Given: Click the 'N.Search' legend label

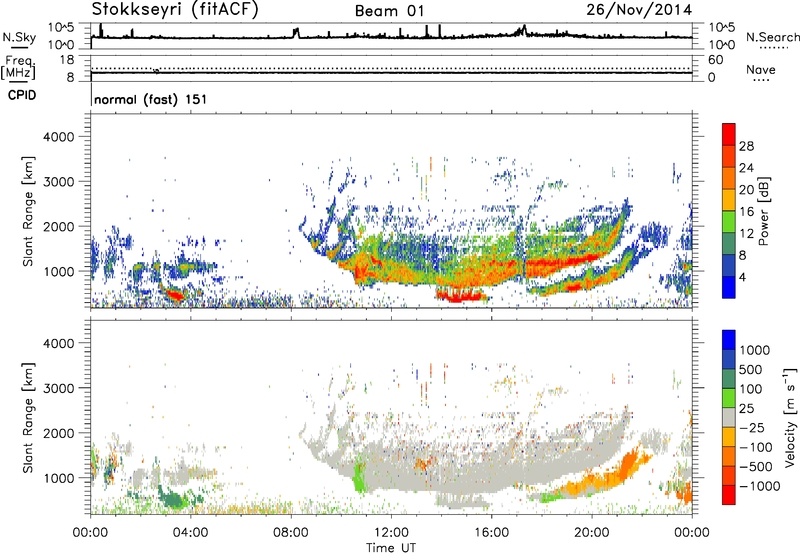Looking at the screenshot, I should coord(772,37).
